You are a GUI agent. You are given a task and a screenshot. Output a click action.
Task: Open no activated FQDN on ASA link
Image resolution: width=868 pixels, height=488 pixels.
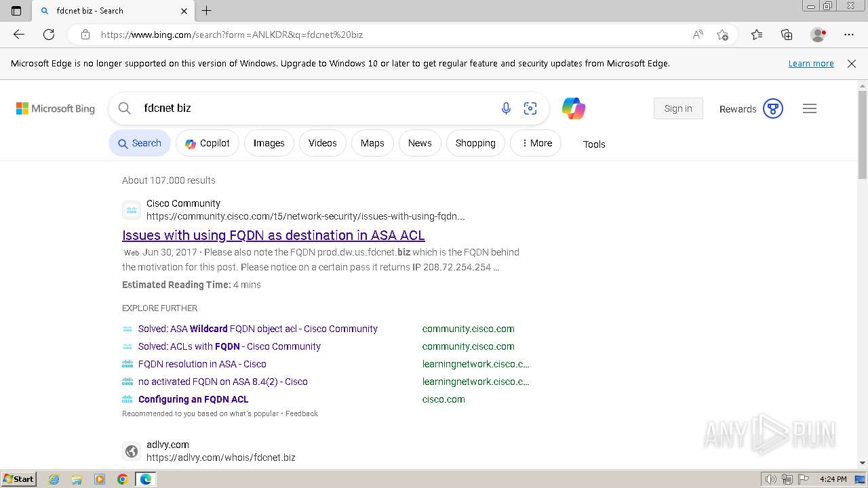pyautogui.click(x=223, y=382)
